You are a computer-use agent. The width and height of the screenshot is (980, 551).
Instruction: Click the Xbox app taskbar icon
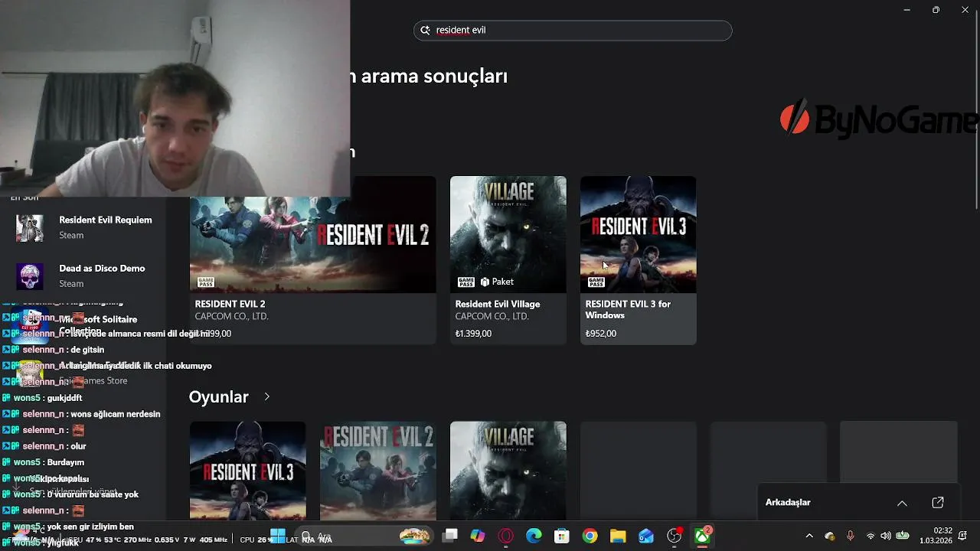click(x=702, y=536)
